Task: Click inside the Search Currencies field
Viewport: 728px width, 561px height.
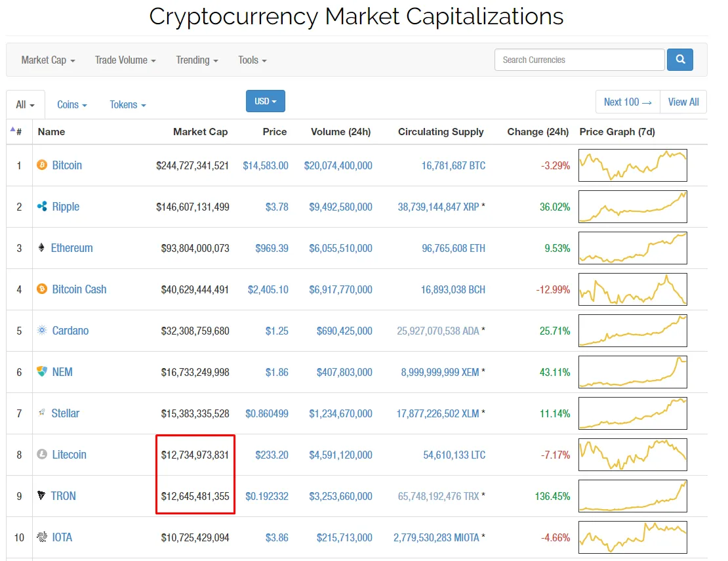Action: (579, 60)
